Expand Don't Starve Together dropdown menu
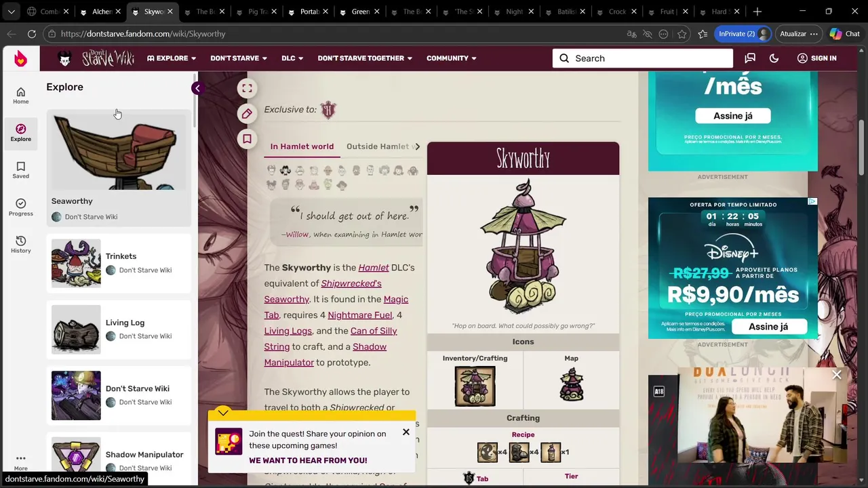Screen dimensions: 868x488 (x=365, y=58)
